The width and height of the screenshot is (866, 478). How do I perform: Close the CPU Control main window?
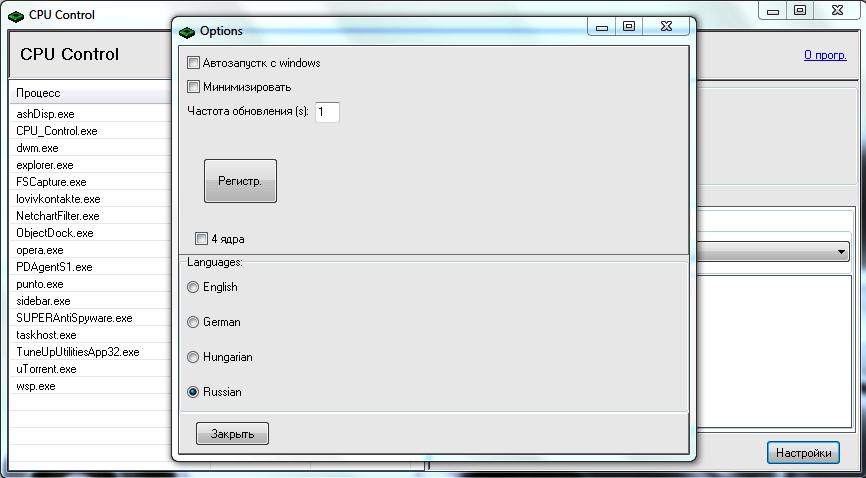[837, 10]
